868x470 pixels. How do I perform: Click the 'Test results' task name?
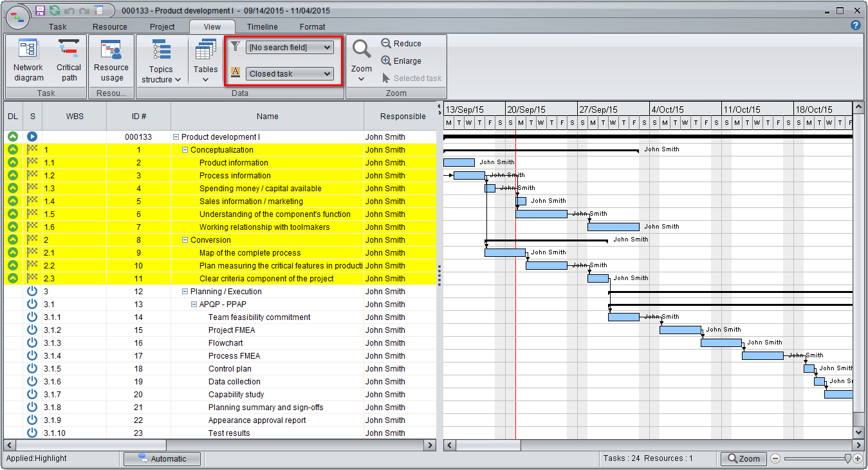229,433
